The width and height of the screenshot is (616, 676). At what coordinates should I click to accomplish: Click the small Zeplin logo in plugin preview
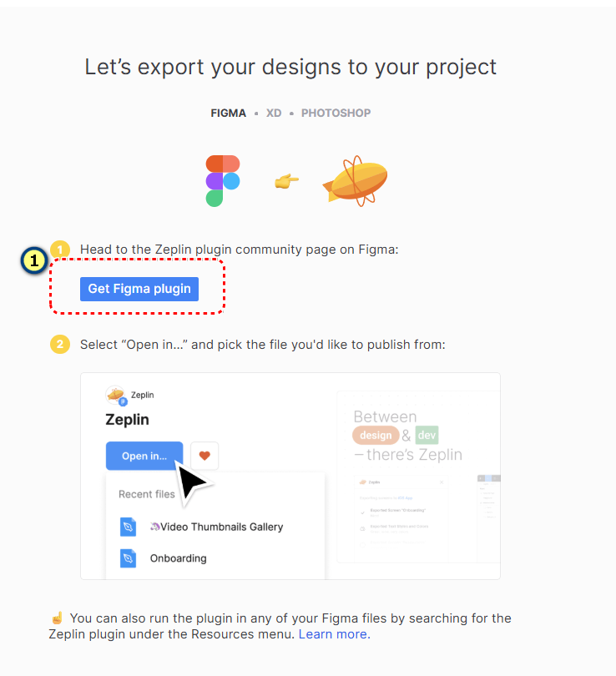click(116, 395)
